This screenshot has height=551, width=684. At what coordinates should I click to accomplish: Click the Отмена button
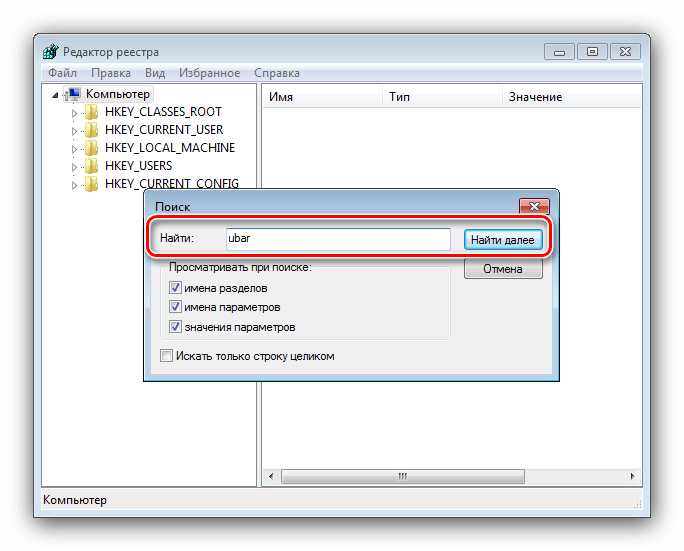point(503,269)
